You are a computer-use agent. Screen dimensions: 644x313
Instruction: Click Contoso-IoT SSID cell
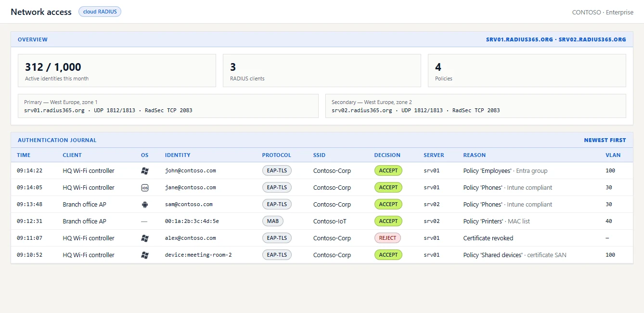[x=330, y=221]
